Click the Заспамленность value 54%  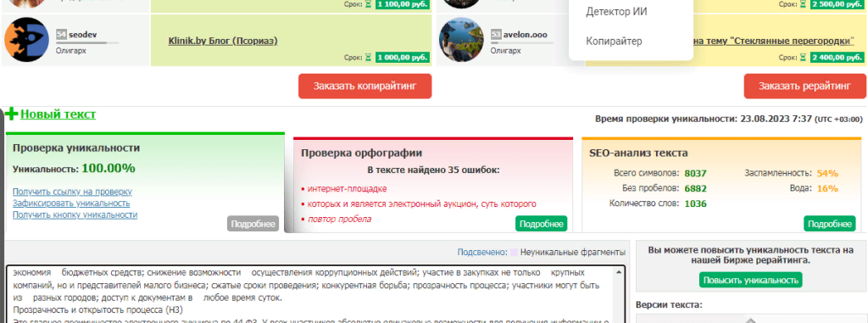827,174
